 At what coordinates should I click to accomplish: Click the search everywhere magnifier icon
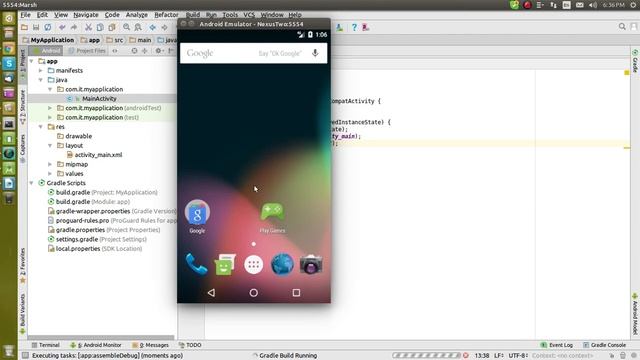click(622, 27)
